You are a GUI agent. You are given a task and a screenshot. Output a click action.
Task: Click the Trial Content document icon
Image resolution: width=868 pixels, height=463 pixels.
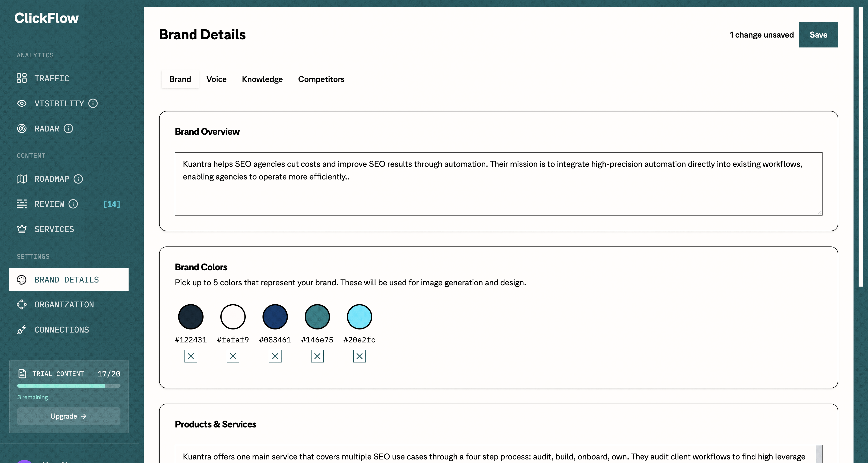pyautogui.click(x=22, y=374)
